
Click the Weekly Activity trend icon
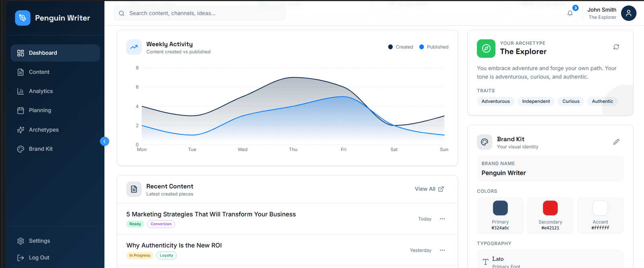(x=134, y=47)
